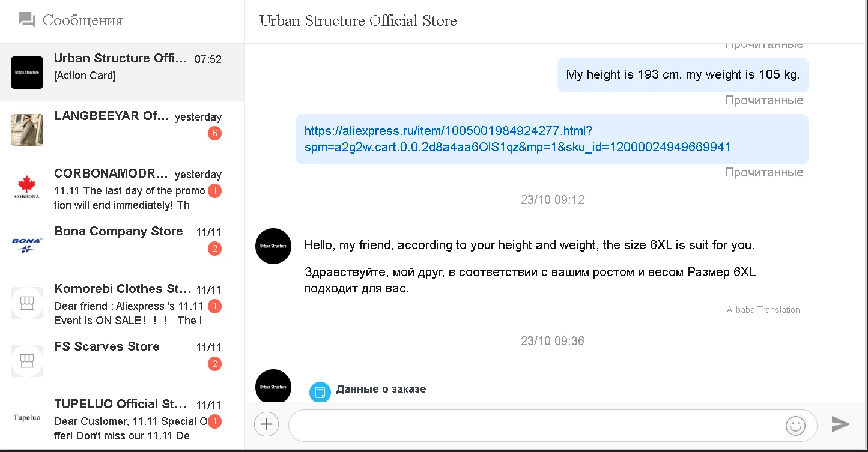Open the LANGBEEYAR store avatar

pos(27,130)
